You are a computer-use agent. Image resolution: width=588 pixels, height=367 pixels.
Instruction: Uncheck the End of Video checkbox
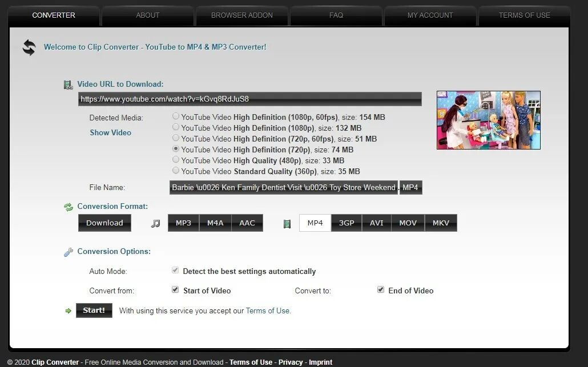point(381,289)
